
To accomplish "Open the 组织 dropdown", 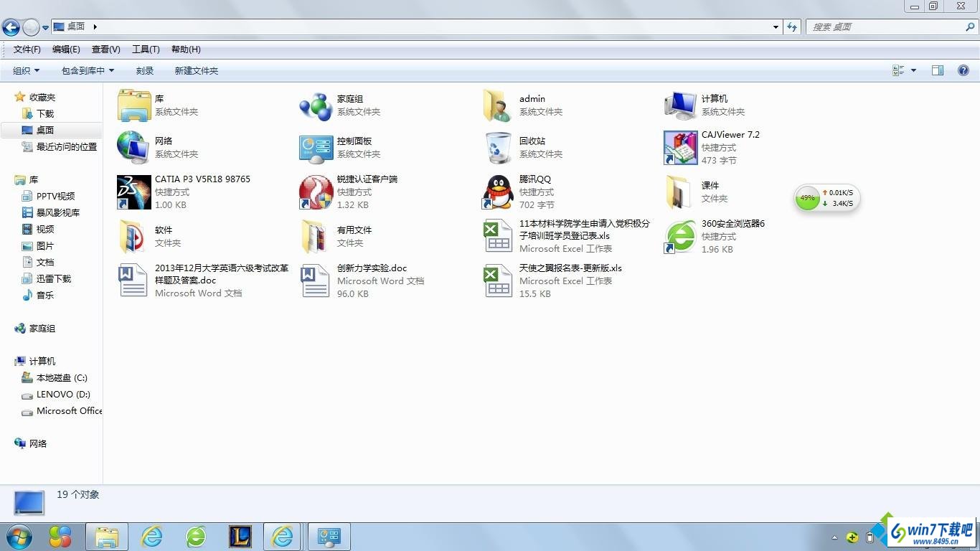I will click(x=27, y=70).
